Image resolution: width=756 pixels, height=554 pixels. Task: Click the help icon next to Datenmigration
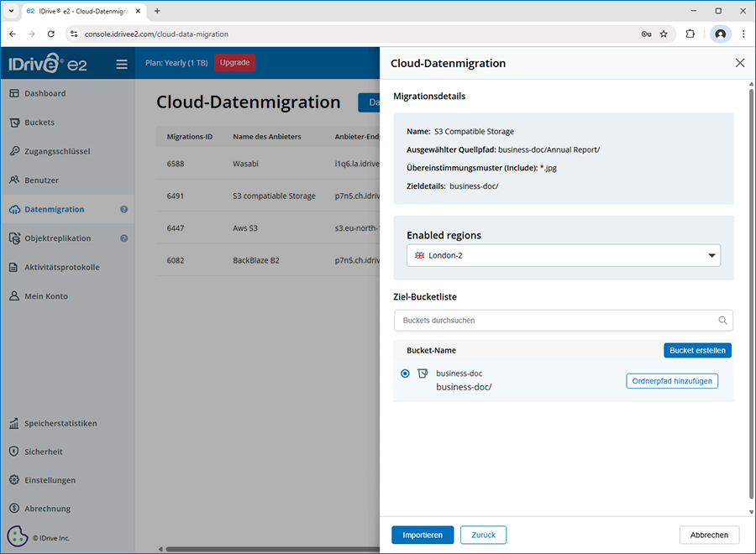(123, 210)
